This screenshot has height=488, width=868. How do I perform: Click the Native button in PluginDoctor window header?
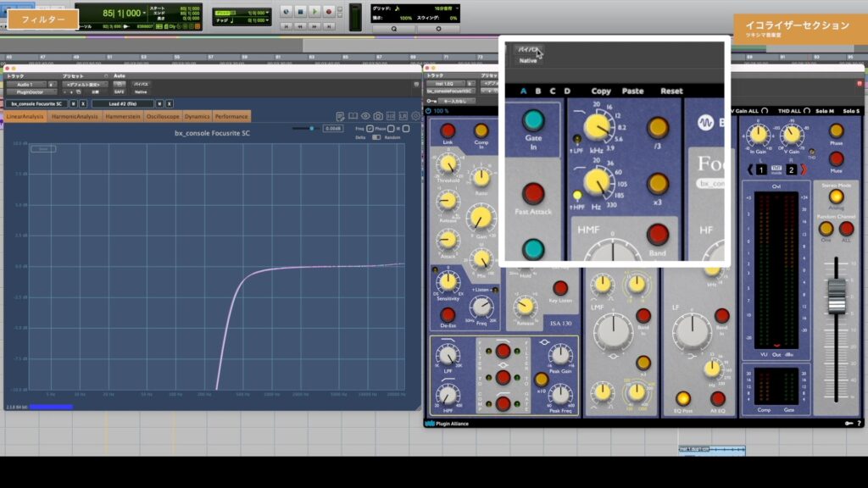[x=141, y=91]
